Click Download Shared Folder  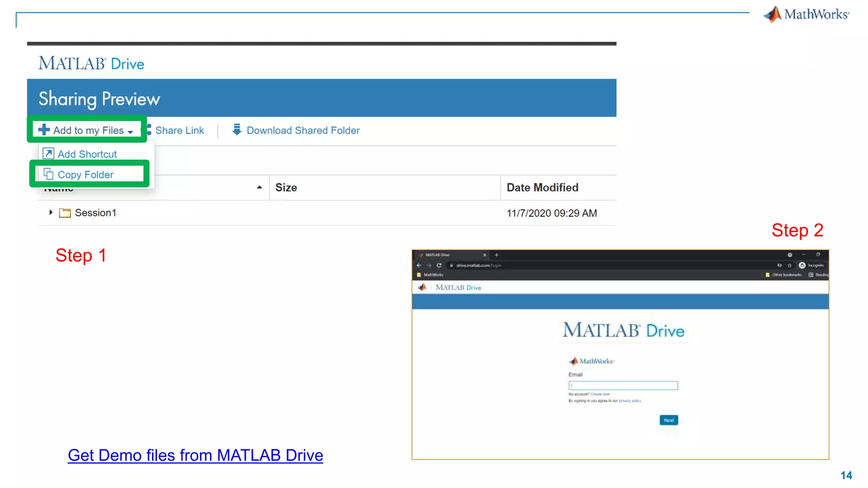pyautogui.click(x=296, y=130)
